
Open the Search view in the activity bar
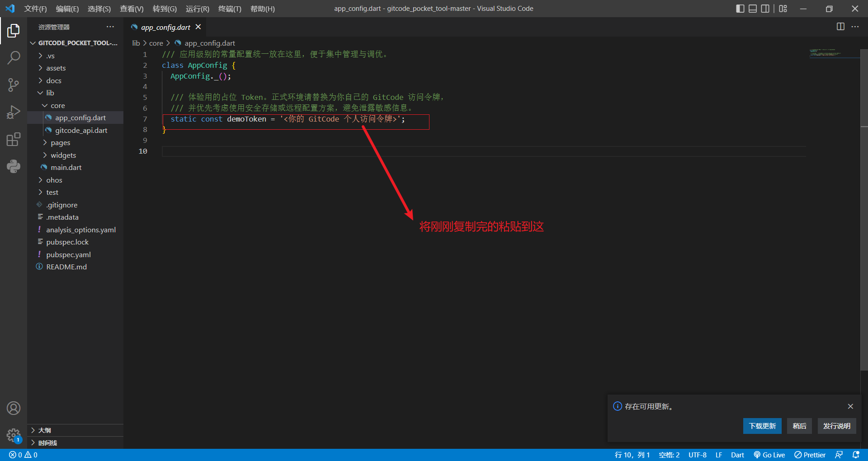[14, 58]
